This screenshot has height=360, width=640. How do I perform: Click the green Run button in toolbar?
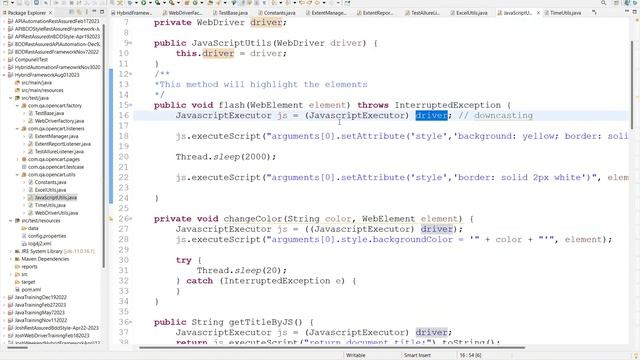point(144,3)
